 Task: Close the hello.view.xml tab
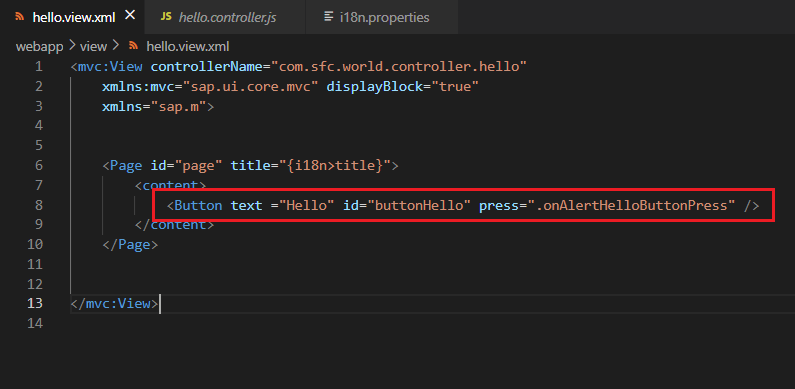click(130, 16)
